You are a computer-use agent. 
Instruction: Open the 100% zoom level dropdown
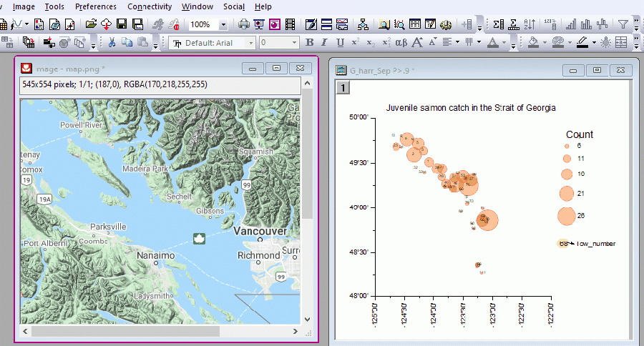pyautogui.click(x=223, y=24)
